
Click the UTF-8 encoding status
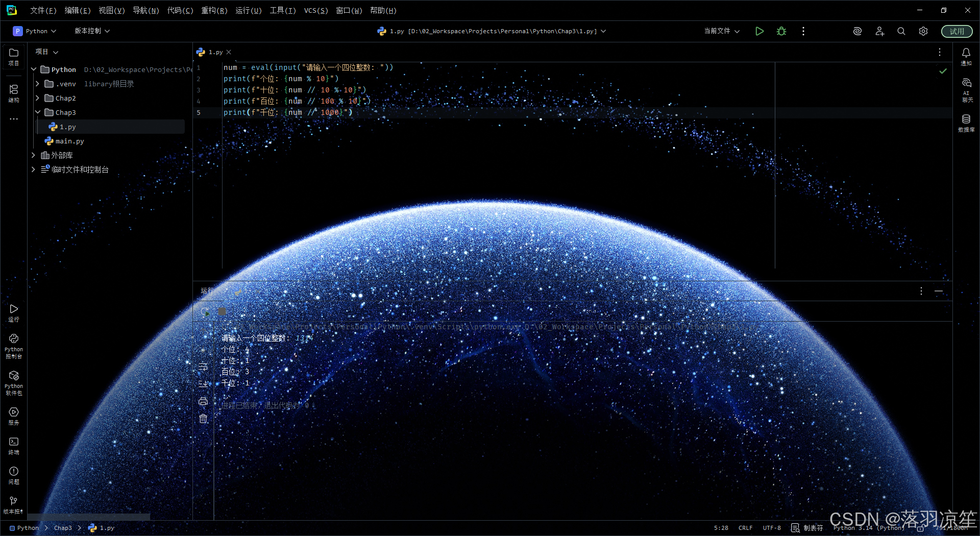(x=772, y=528)
